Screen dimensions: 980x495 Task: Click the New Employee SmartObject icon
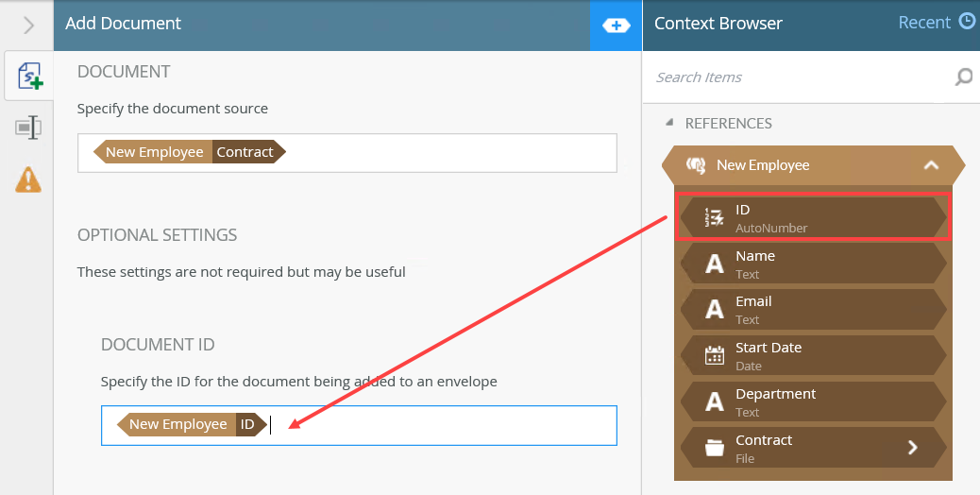tap(696, 165)
